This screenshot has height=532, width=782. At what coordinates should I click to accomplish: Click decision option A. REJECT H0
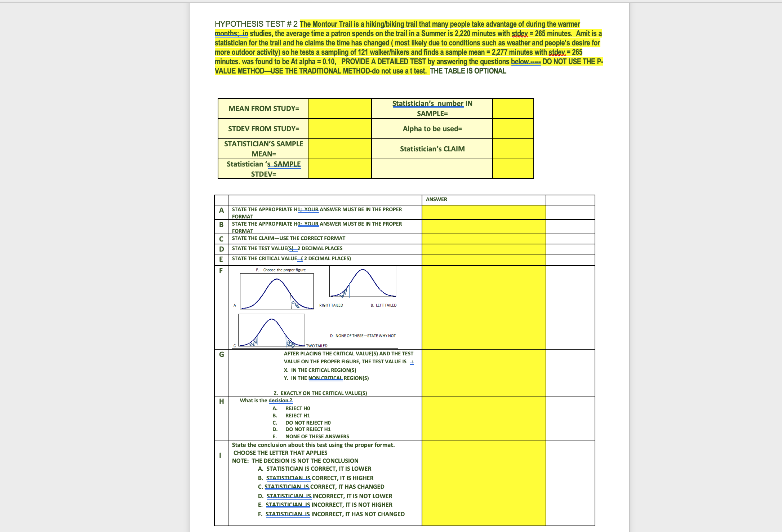coord(297,408)
